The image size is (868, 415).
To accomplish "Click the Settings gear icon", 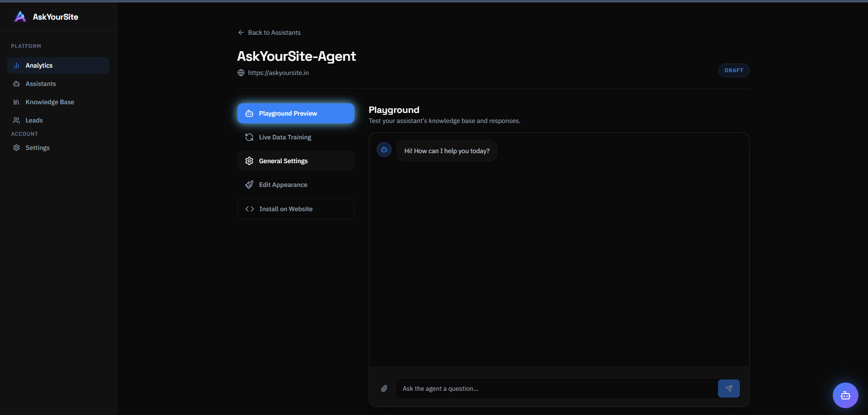I will 16,147.
